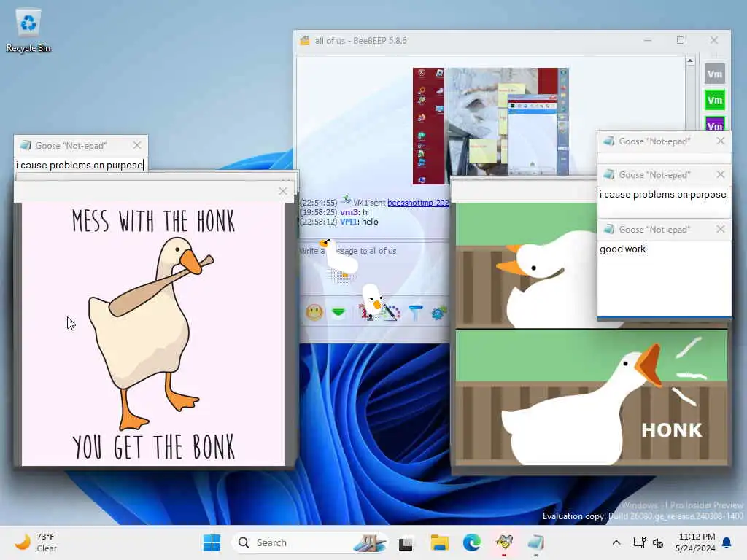Open Task View on the taskbar

coord(406,542)
